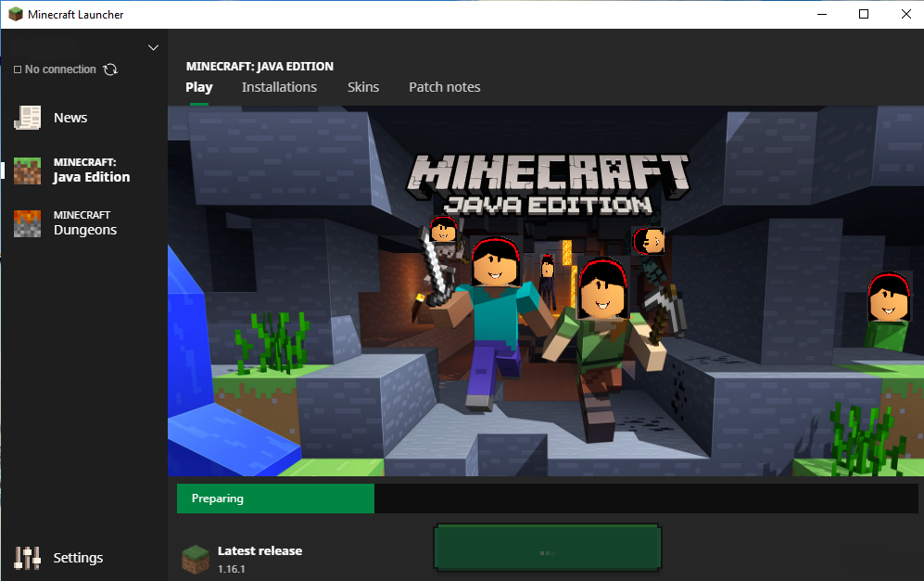This screenshot has height=581, width=924.
Task: Open the Skins tab
Action: [x=363, y=87]
